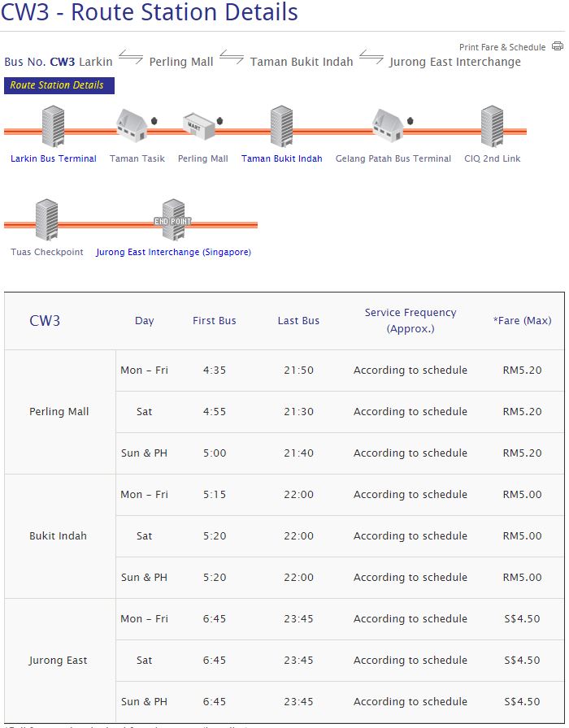Click the Taman Bukit Indah building icon
Image resolution: width=569 pixels, height=728 pixels.
[281, 127]
